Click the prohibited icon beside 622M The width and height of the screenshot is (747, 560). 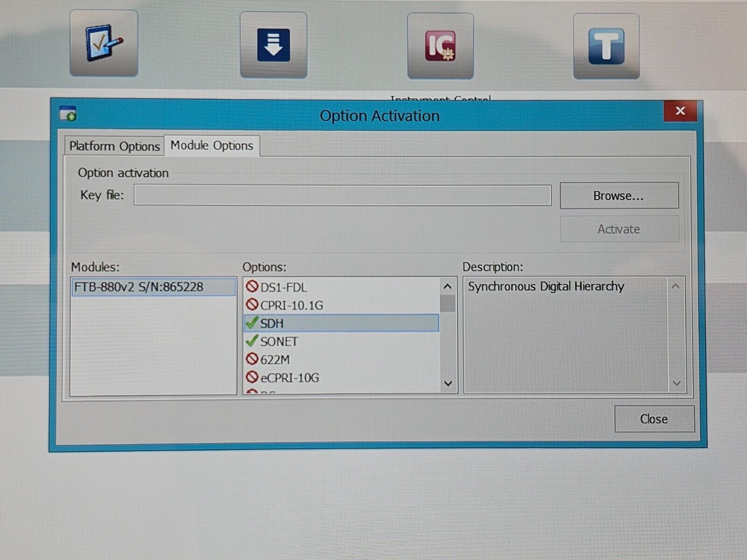click(x=252, y=359)
